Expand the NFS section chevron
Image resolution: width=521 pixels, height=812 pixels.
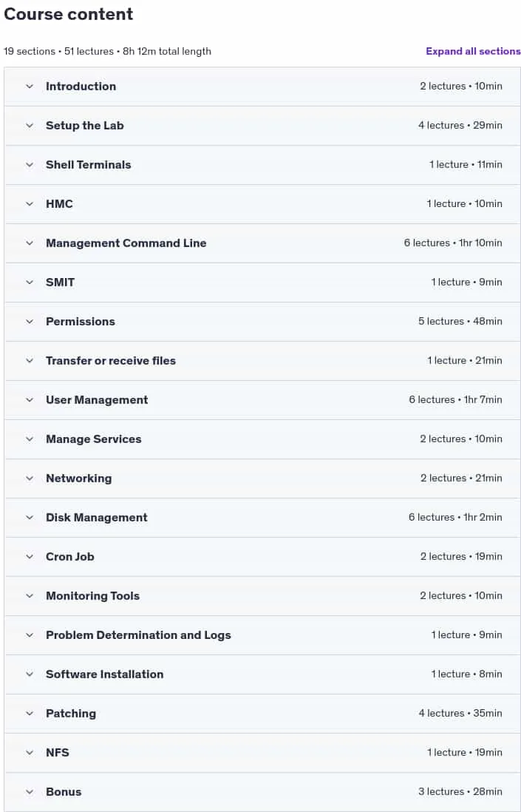point(30,752)
